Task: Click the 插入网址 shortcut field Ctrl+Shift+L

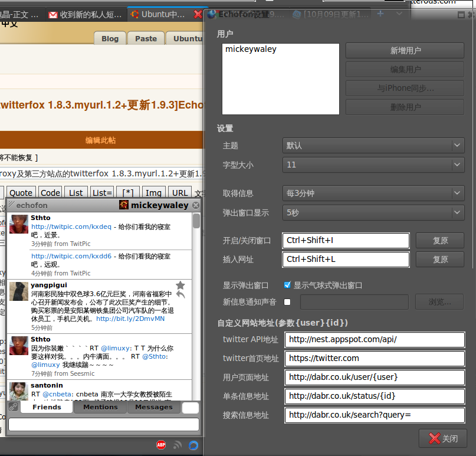Action: point(346,260)
